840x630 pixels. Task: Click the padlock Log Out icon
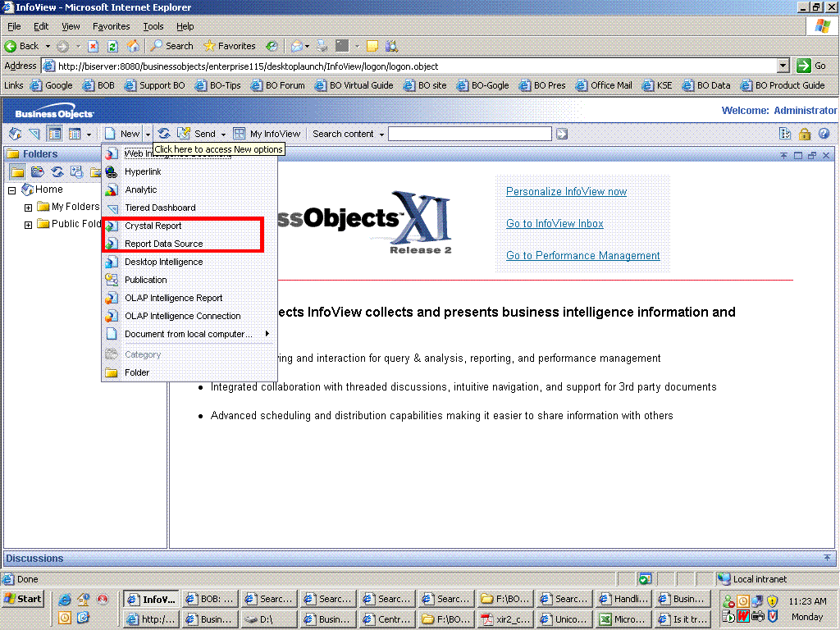click(x=805, y=134)
